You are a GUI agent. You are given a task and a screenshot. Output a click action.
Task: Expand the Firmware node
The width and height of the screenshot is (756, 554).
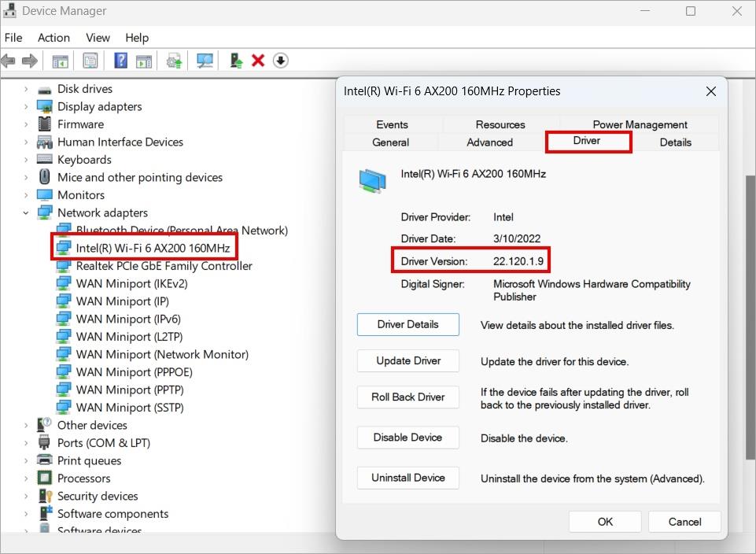[x=26, y=124]
